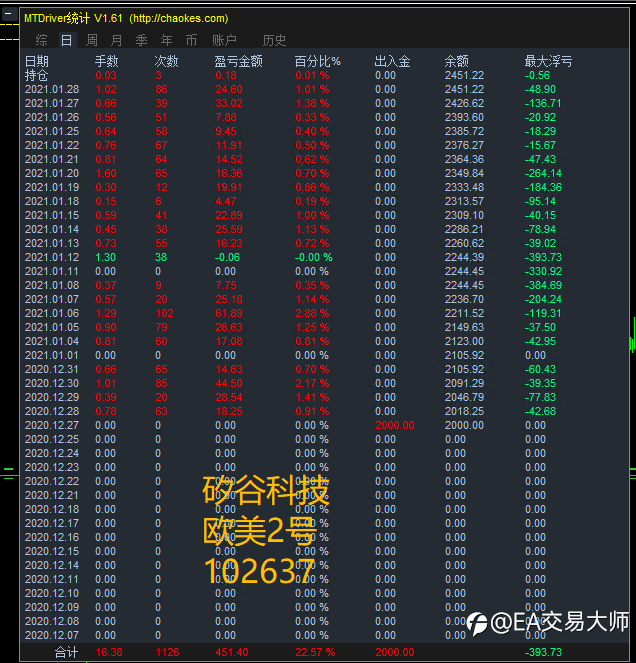Click the 余额 column header
The image size is (636, 663).
click(457, 61)
